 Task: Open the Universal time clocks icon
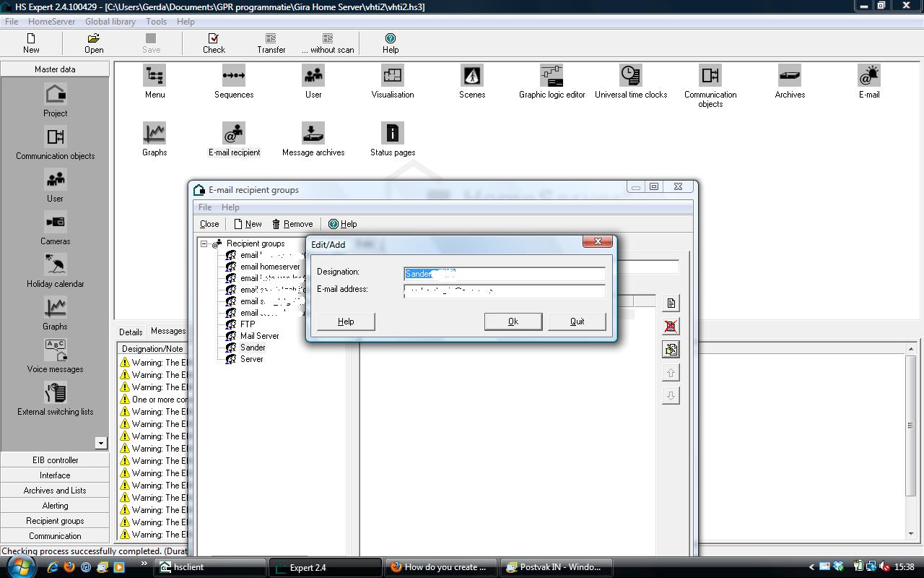coord(630,77)
